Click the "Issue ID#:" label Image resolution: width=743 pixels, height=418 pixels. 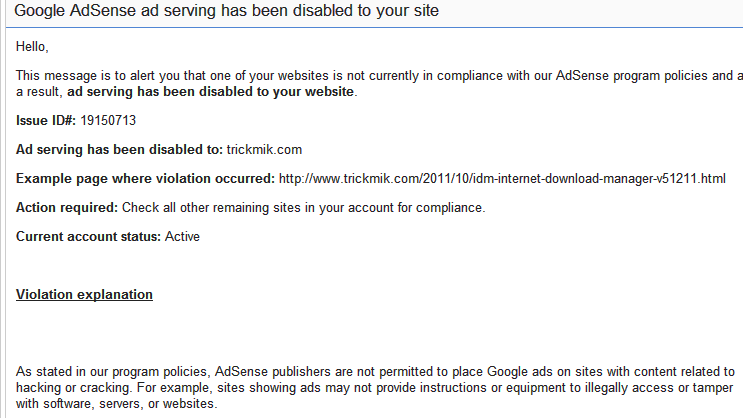coord(46,121)
